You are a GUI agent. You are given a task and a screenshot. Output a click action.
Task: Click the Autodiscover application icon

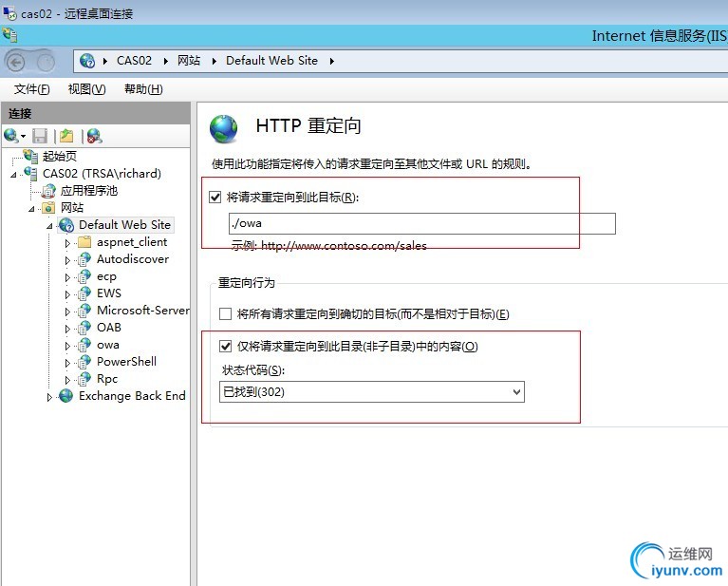[x=84, y=259]
